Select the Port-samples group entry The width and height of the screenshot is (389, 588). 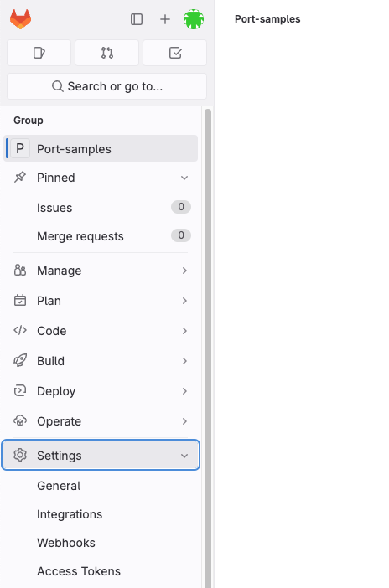coord(101,148)
